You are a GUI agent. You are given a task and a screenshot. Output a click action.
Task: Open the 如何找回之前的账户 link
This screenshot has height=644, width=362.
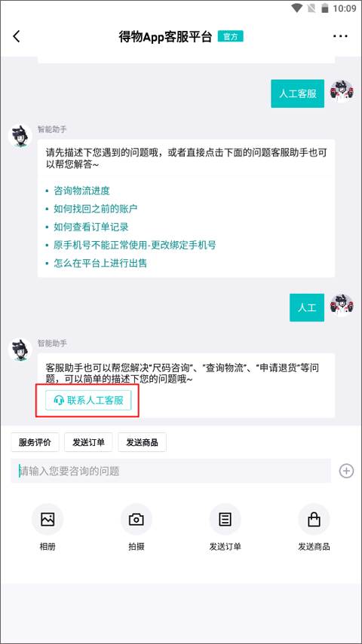(96, 209)
